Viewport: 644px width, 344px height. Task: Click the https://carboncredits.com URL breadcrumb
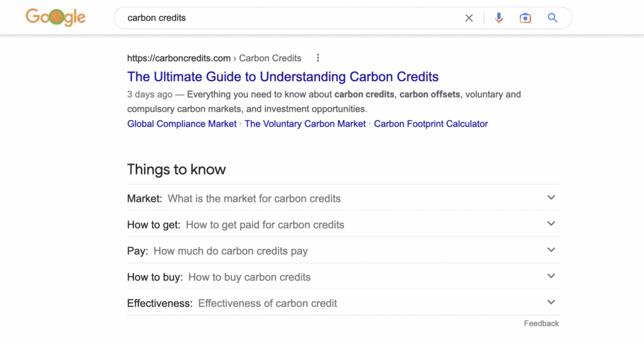179,58
